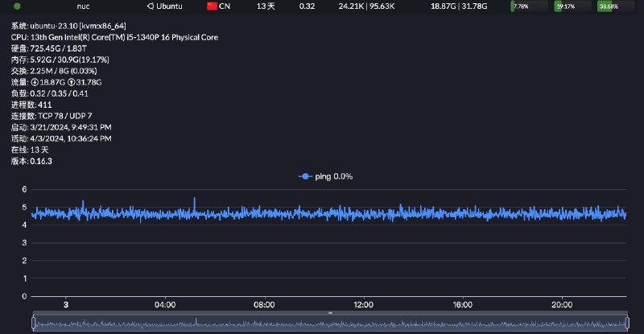The width and height of the screenshot is (644, 334).
Task: Click the 12:00 label on chart time axis
Action: coord(363,305)
